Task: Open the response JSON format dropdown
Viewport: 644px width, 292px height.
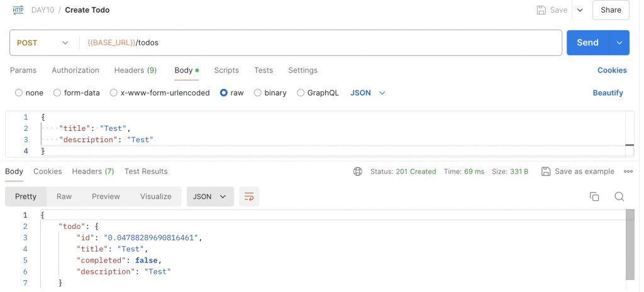Action: 210,196
